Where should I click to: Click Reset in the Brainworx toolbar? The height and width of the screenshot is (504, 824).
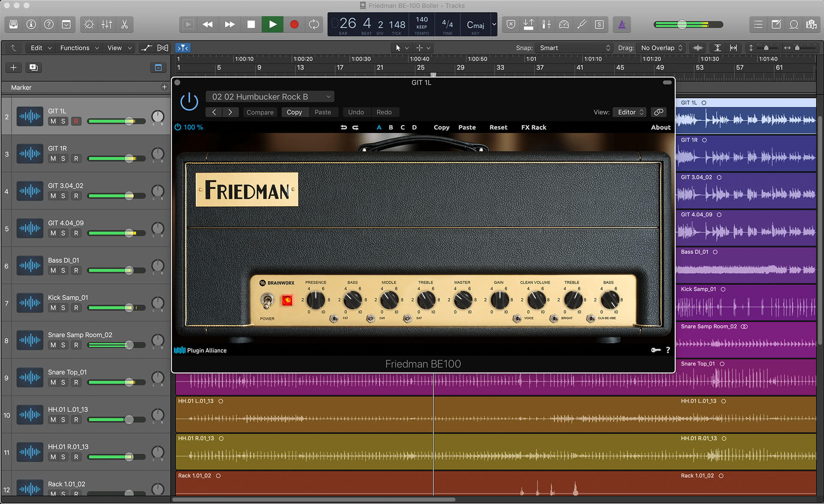click(498, 127)
